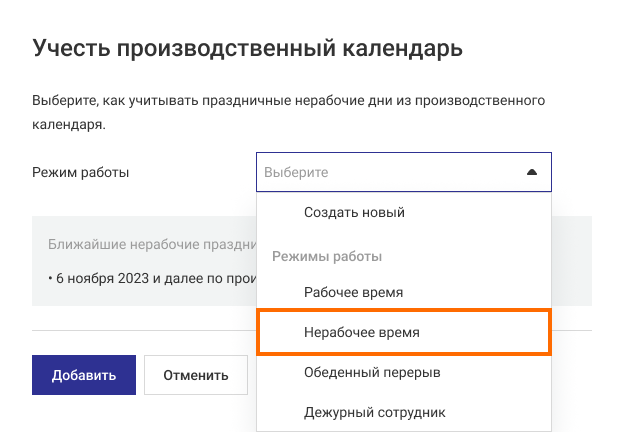This screenshot has height=432, width=624.
Task: Click the horizontal divider above the Добавить button
Action: coord(140,331)
